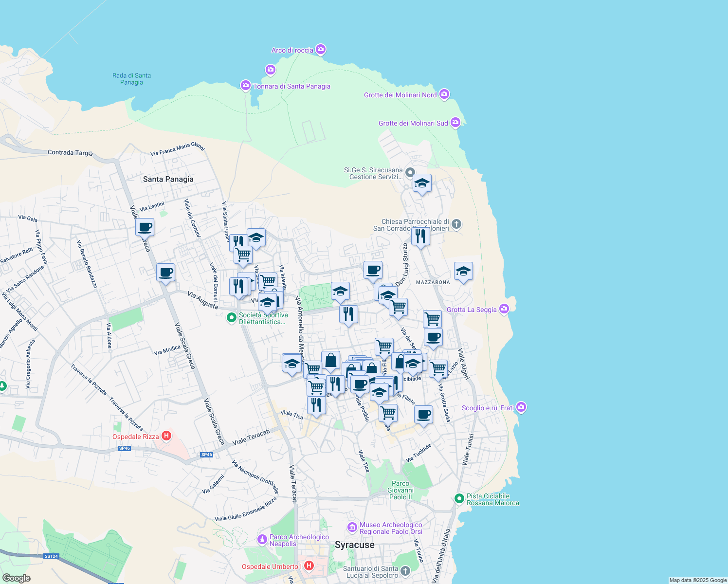The height and width of the screenshot is (584, 728).
Task: Click the church icon of Chiesa San Corrado
Action: [x=456, y=224]
